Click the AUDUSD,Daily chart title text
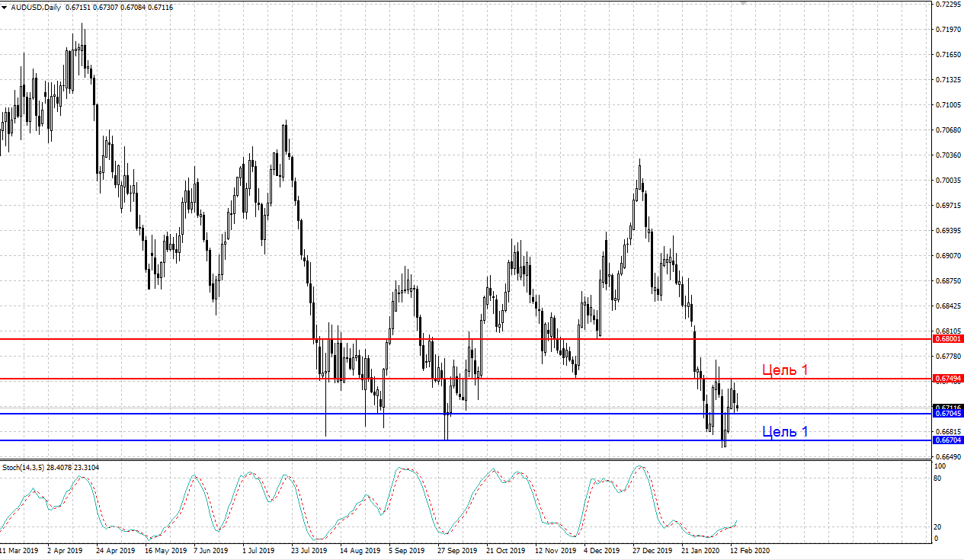This screenshot has width=964, height=560. (36, 7)
